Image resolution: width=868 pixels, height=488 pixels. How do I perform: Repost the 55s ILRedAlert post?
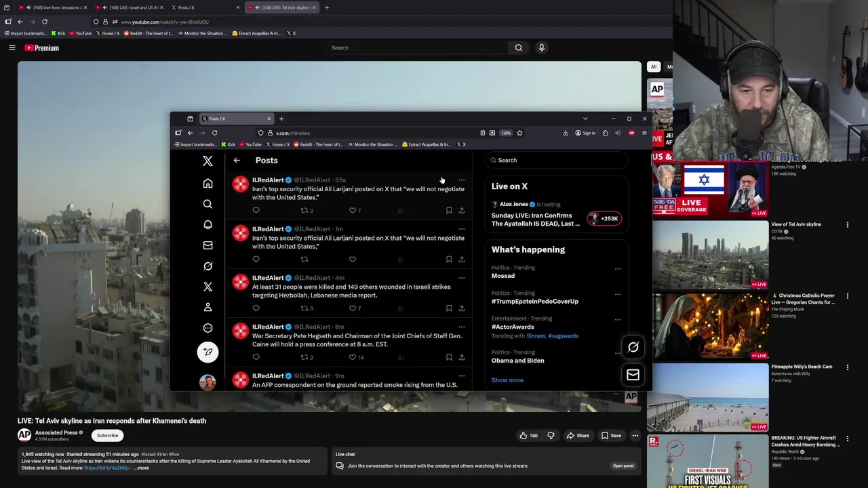(x=304, y=210)
